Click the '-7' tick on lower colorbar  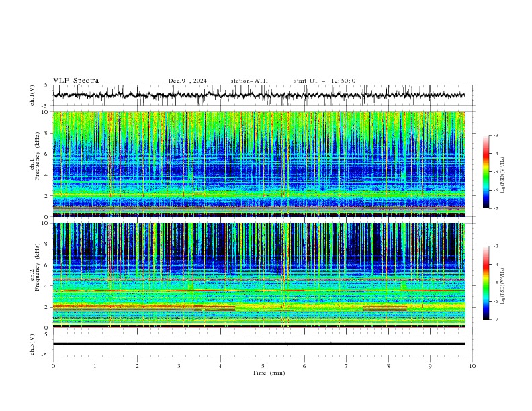click(495, 320)
